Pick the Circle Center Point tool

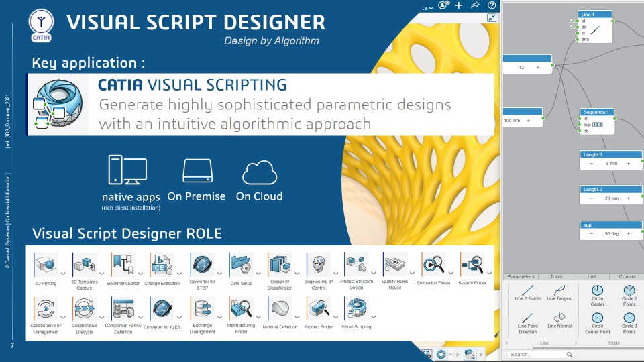point(598,323)
